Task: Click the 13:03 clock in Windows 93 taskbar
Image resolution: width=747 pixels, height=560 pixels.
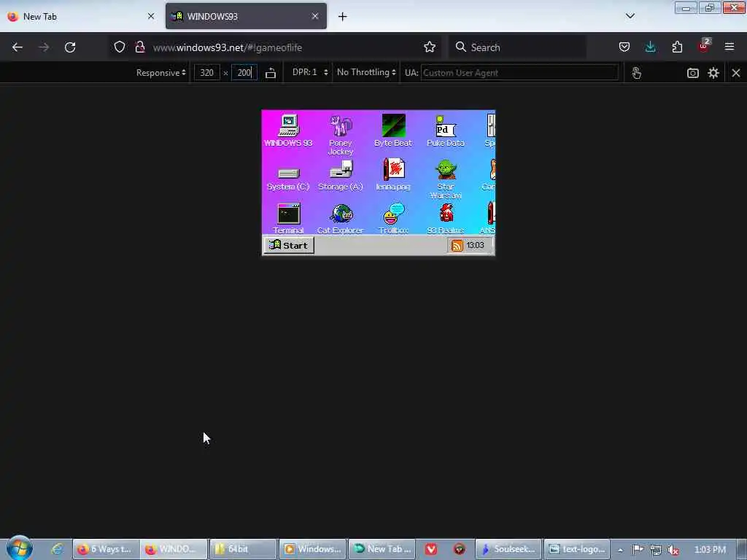Action: tap(475, 245)
